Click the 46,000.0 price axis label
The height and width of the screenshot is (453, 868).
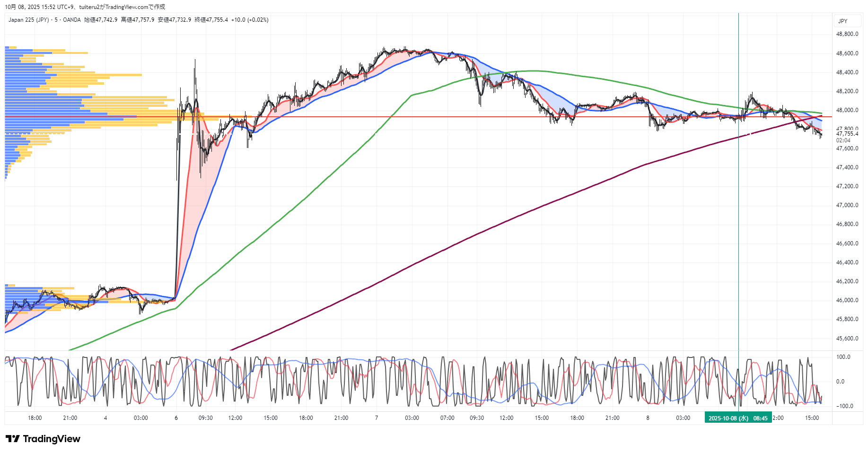[x=847, y=300]
